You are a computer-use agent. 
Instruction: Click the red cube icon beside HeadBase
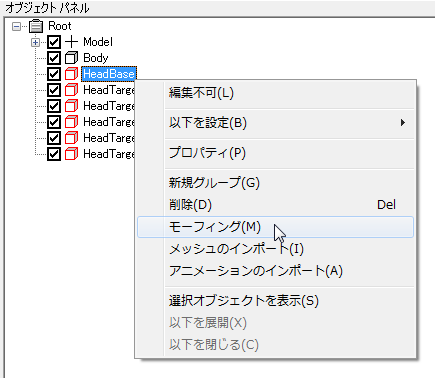coord(71,74)
